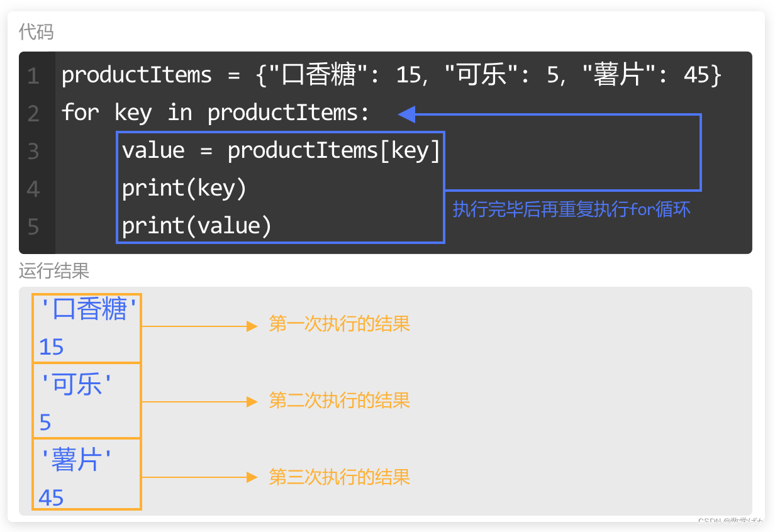Click the 运行结果 heading label
775x532 pixels.
point(54,271)
